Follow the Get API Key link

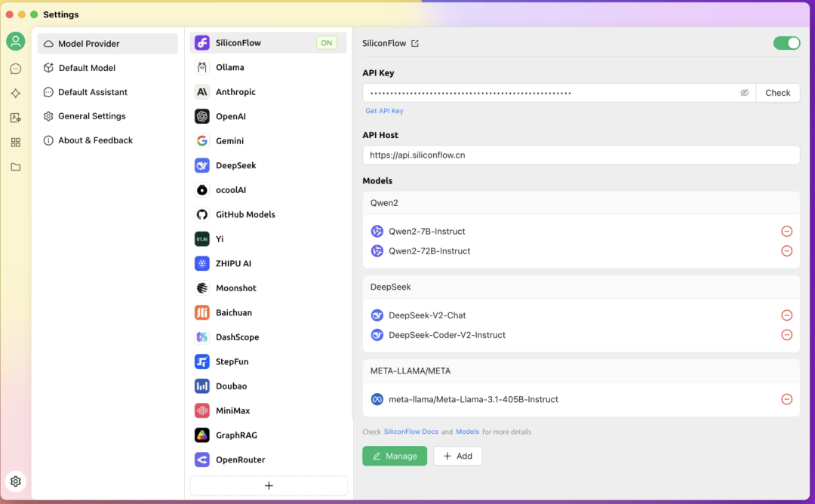coord(384,111)
